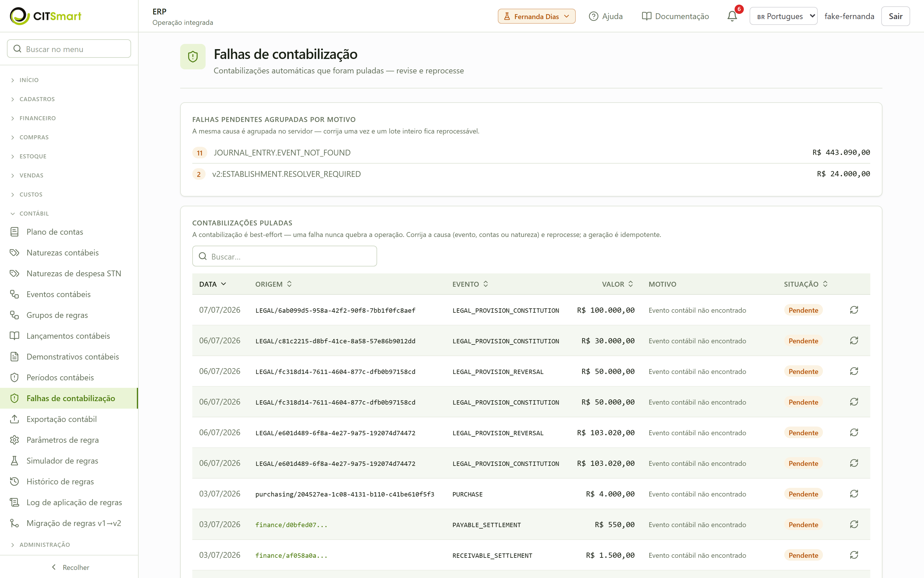Open Log de aplicação de regras
Viewport: 924px width, 578px height.
tap(69, 502)
